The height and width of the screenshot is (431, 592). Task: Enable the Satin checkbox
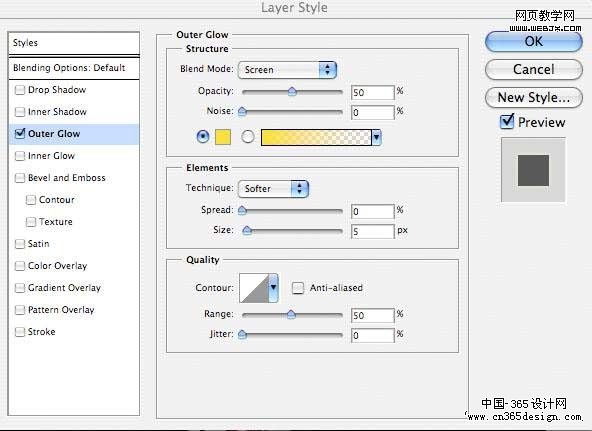coord(20,244)
